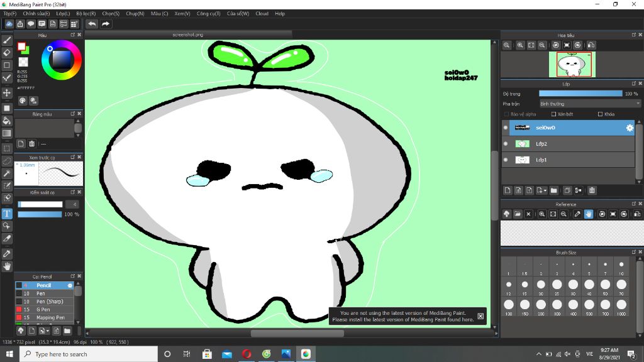Hide the seiOwO layer

click(x=506, y=128)
